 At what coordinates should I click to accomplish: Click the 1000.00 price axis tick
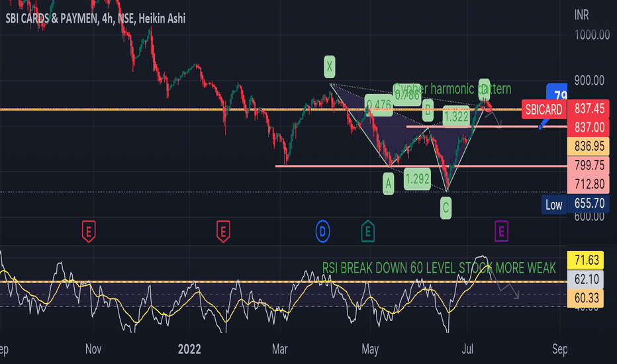click(593, 35)
